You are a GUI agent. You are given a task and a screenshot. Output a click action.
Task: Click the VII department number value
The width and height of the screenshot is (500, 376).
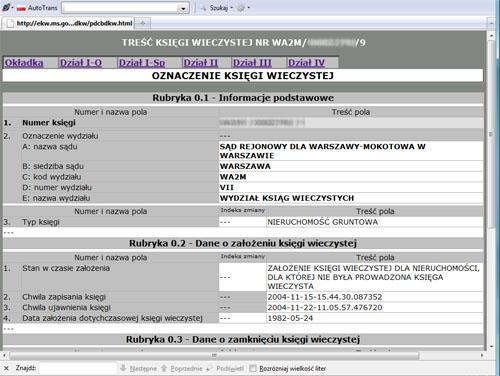click(227, 188)
